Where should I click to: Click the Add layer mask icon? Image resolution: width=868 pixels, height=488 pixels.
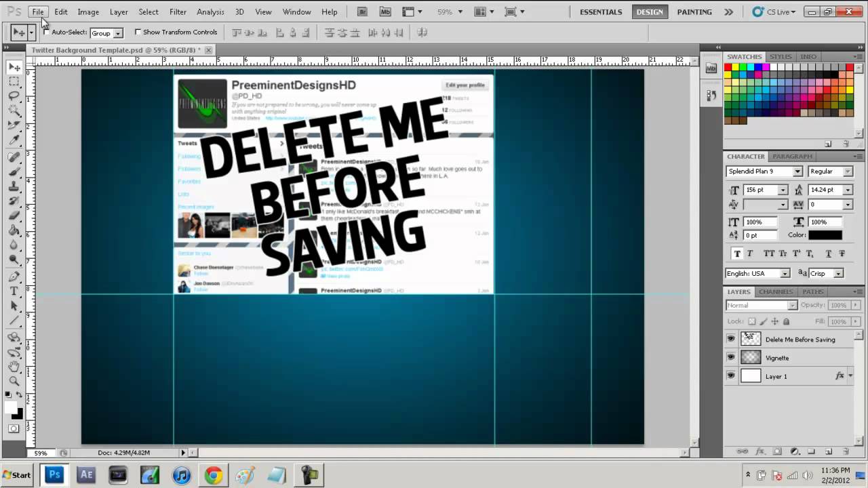(x=777, y=451)
